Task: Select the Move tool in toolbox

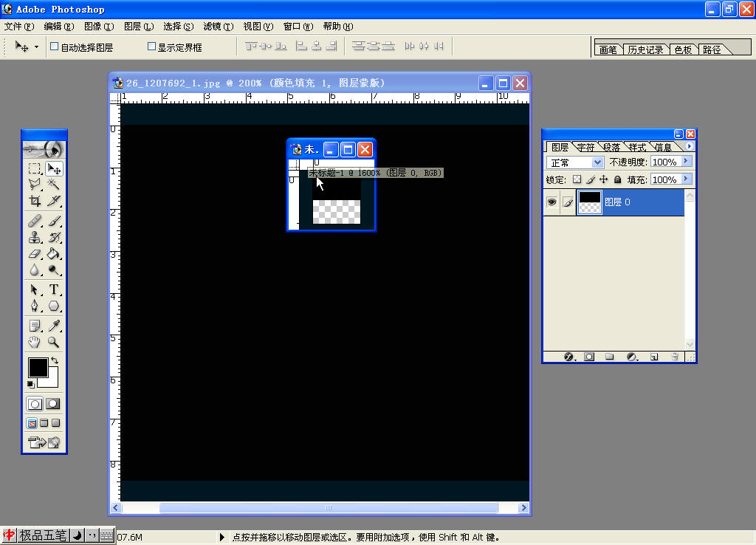Action: point(53,168)
